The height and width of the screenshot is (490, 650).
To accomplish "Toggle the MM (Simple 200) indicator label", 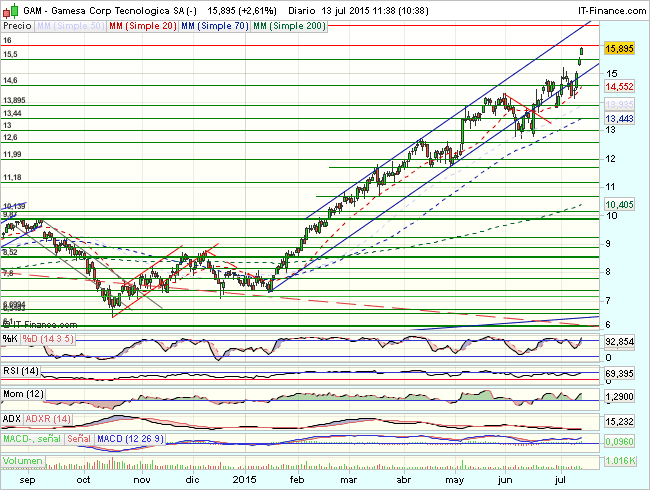I will [289, 26].
